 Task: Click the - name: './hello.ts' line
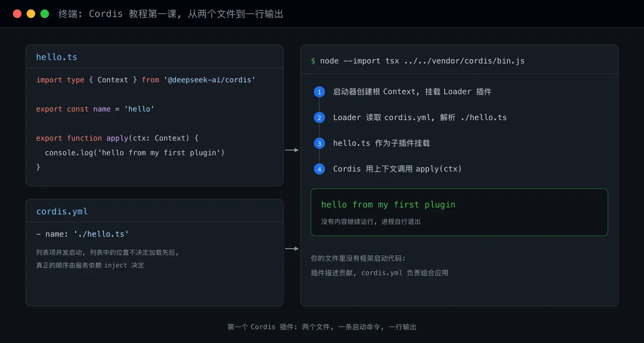coord(82,234)
